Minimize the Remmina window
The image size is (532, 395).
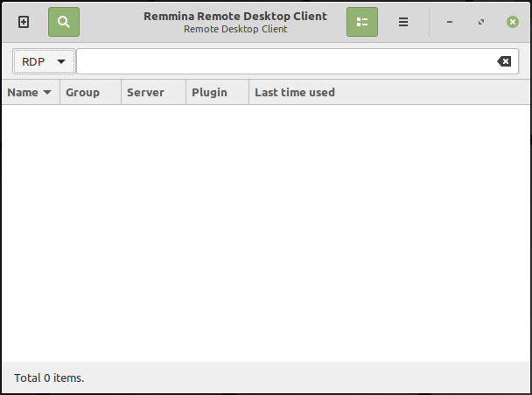(x=450, y=22)
